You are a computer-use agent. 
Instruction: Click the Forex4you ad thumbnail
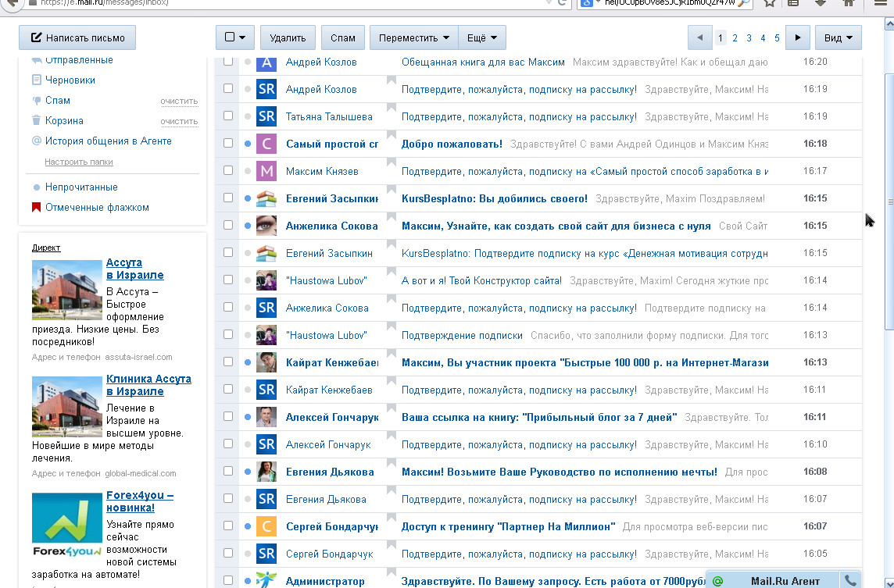point(66,525)
